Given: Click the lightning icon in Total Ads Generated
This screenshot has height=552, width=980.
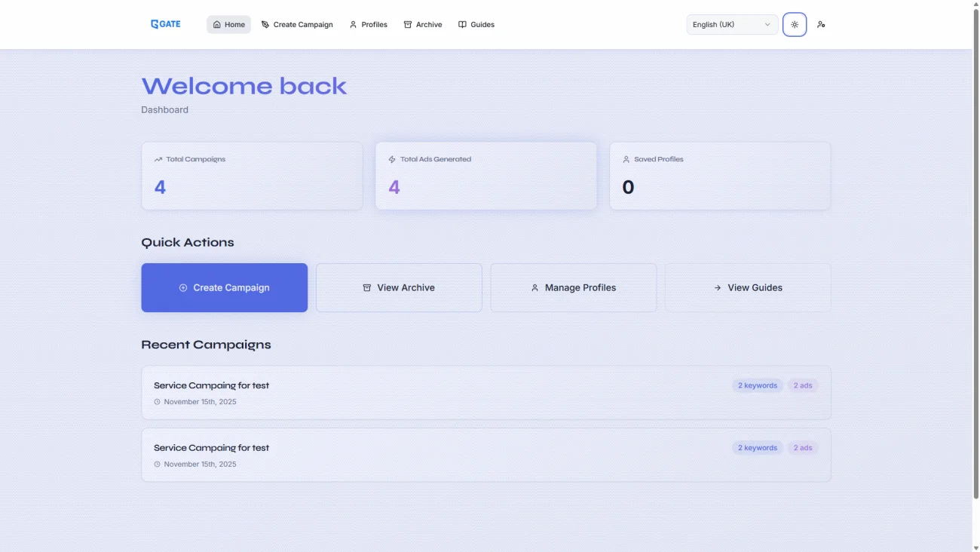Looking at the screenshot, I should [392, 160].
